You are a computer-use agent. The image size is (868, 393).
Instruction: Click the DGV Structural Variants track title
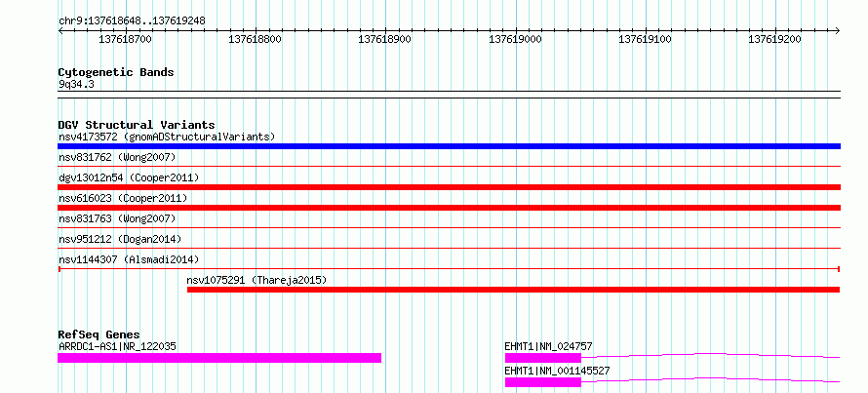click(x=137, y=125)
